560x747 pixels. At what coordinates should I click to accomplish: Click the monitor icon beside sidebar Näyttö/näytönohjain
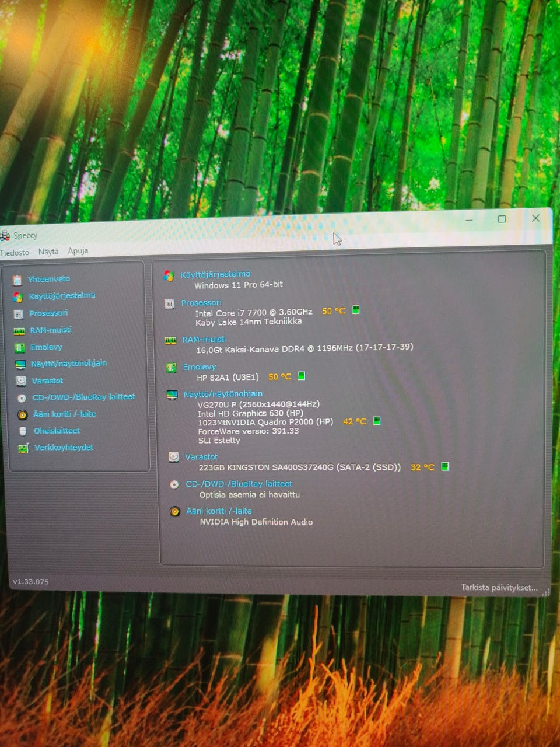(x=20, y=364)
